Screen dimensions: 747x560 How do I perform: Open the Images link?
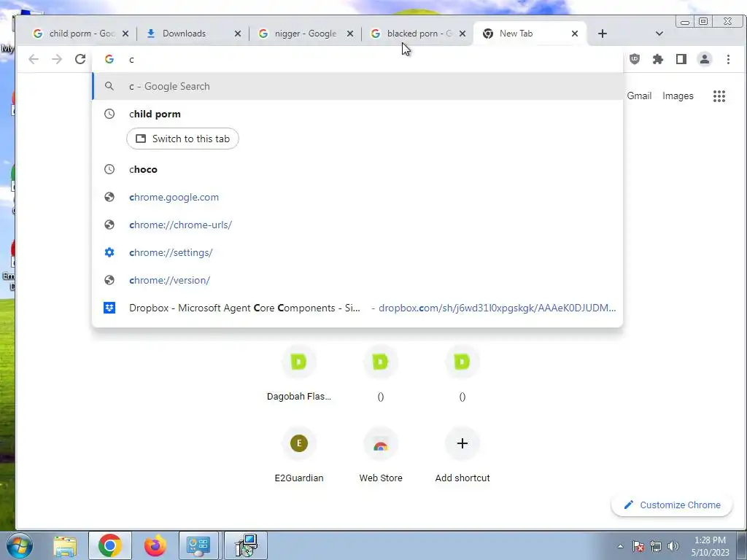[678, 96]
